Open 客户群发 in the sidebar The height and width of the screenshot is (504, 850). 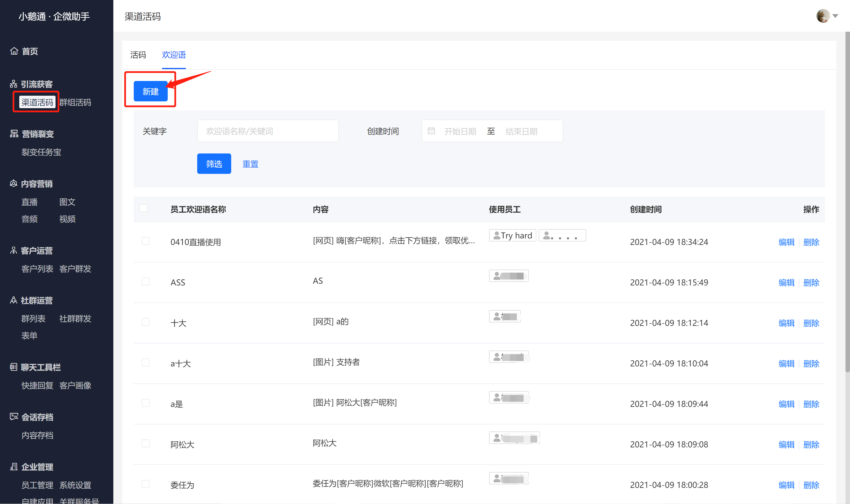click(75, 269)
